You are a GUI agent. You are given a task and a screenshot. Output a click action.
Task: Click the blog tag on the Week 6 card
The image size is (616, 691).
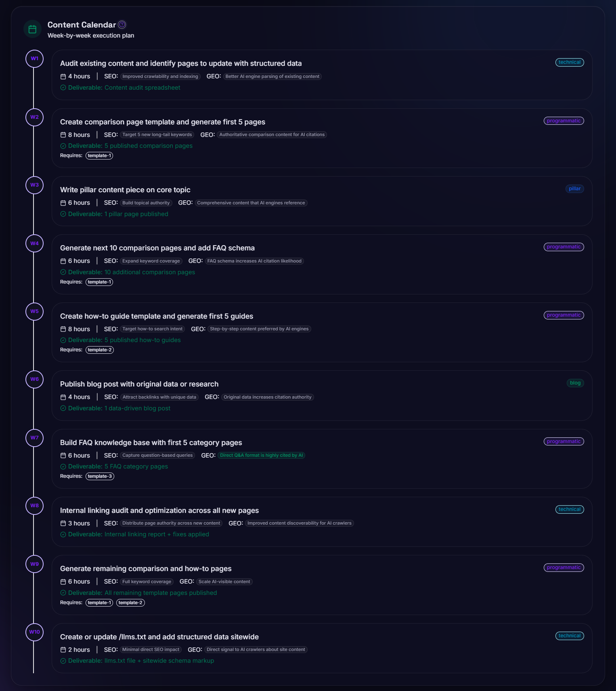coord(575,383)
